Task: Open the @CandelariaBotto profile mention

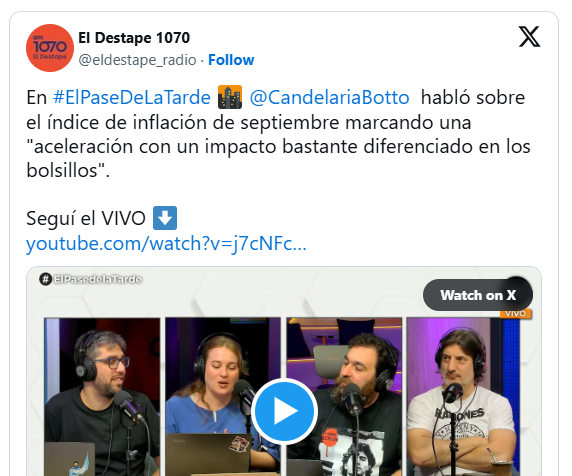Action: click(x=329, y=98)
